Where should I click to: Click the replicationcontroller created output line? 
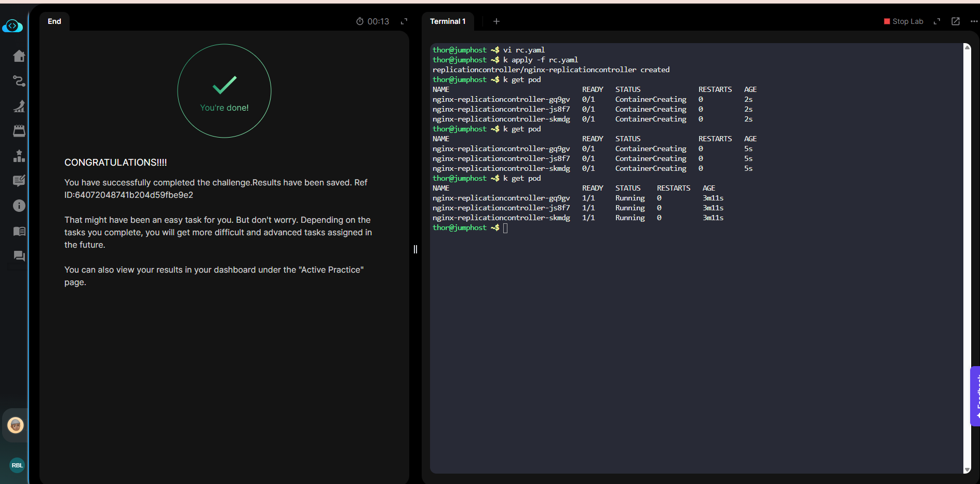tap(551, 70)
